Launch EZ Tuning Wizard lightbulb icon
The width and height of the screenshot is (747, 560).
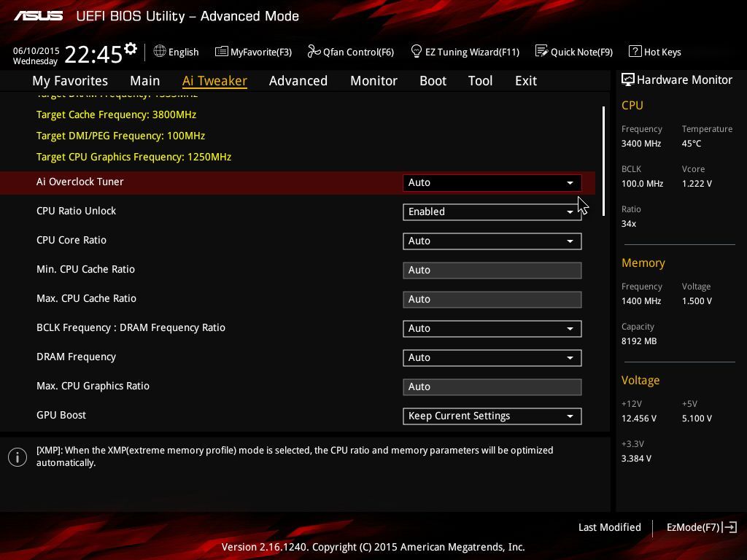pos(417,51)
